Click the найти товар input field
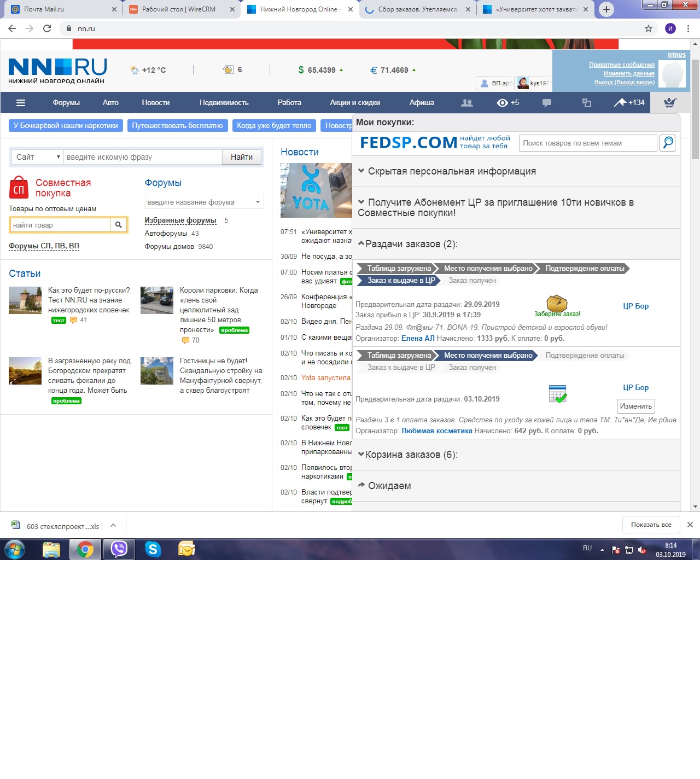The width and height of the screenshot is (700, 779). click(x=61, y=225)
